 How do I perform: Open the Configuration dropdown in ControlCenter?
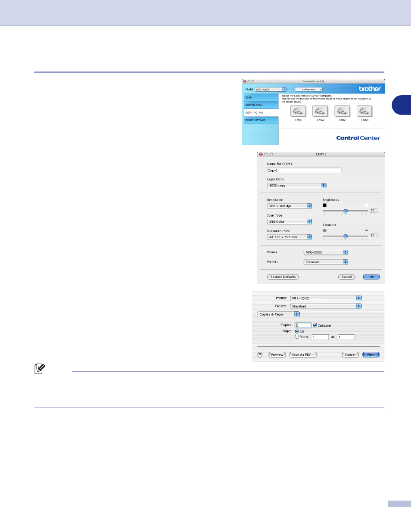click(308, 90)
